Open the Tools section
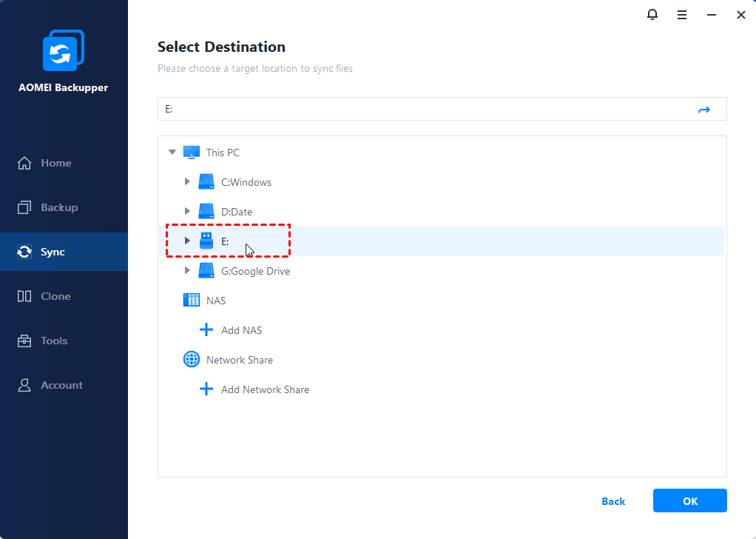The image size is (756, 539). click(x=54, y=341)
